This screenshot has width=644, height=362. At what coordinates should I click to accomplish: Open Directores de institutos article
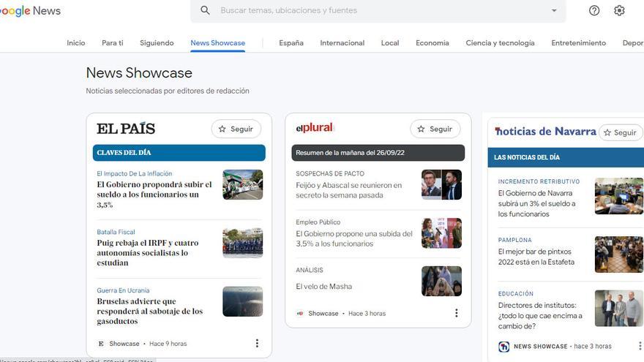pyautogui.click(x=540, y=316)
